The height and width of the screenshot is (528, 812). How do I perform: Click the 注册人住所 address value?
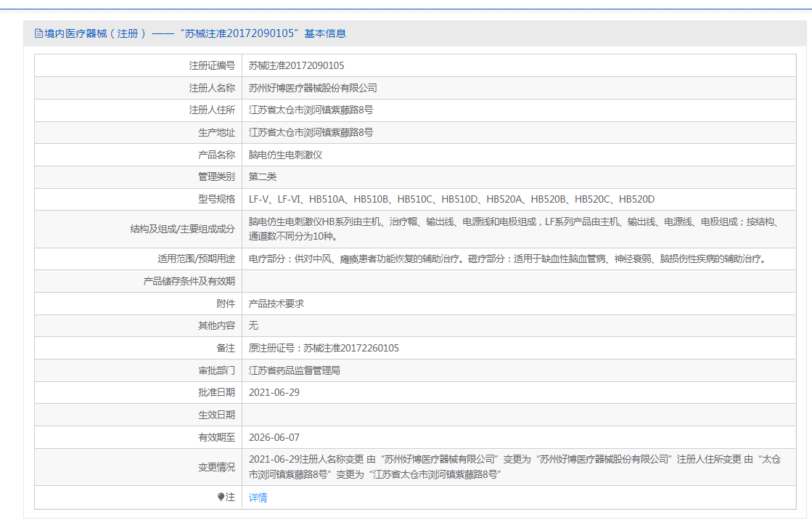coord(311,110)
